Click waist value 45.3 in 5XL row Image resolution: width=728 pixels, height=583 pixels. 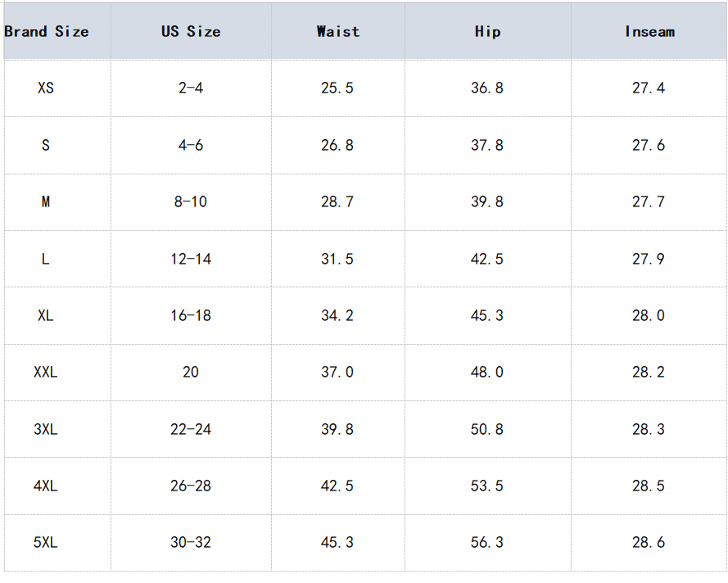[337, 542]
